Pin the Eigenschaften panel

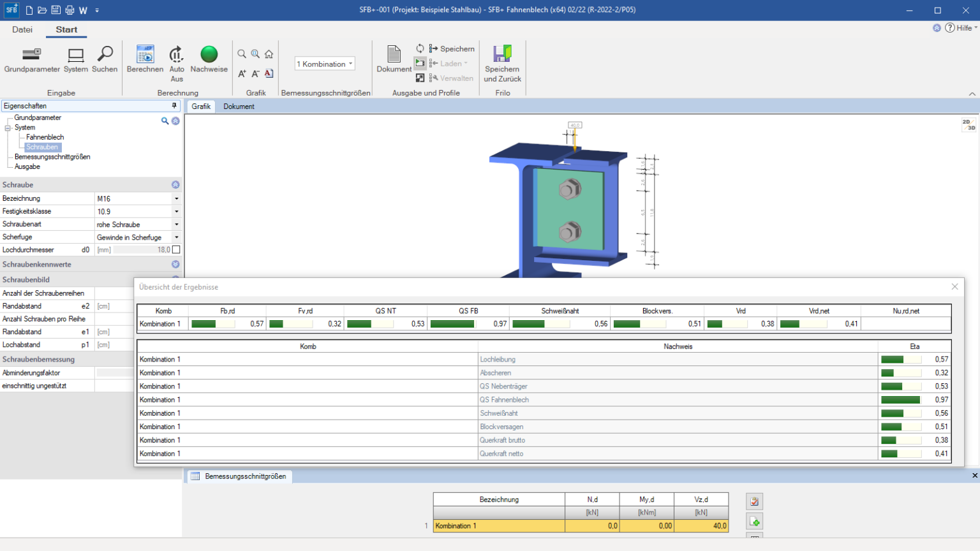coord(174,106)
